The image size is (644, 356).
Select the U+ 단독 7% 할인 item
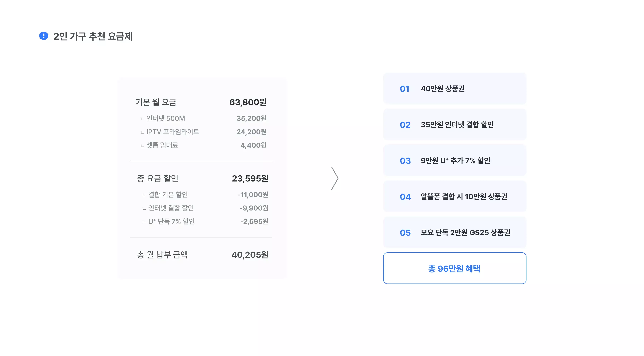click(x=171, y=221)
